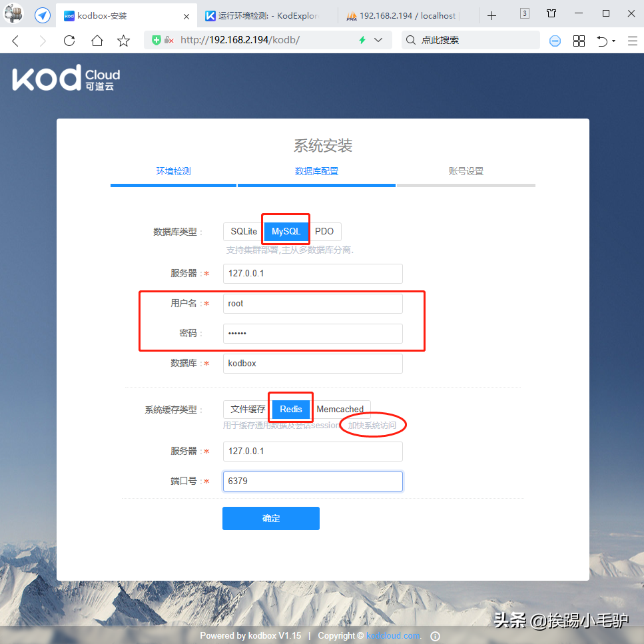Screen dimensions: 644x644
Task: Go to browser home page
Action: [97, 41]
